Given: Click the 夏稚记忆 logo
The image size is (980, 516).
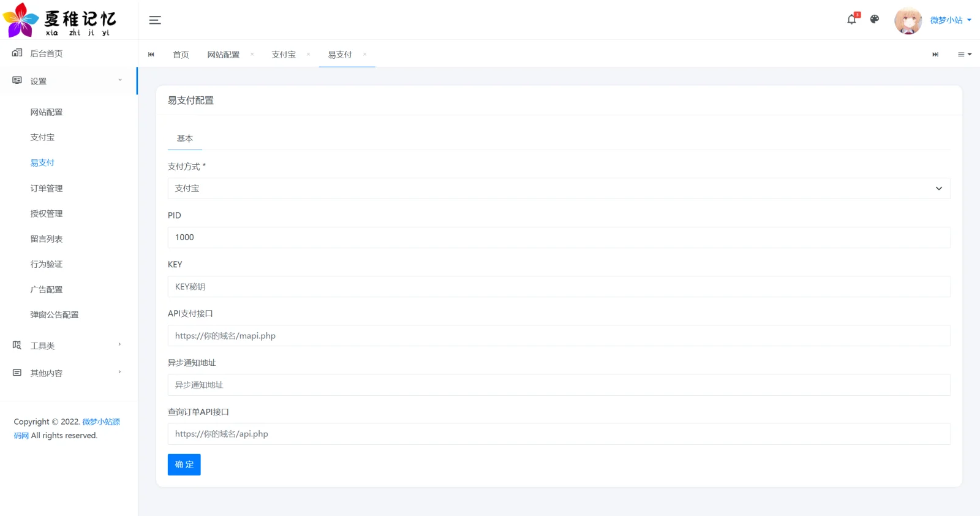Looking at the screenshot, I should [x=60, y=20].
